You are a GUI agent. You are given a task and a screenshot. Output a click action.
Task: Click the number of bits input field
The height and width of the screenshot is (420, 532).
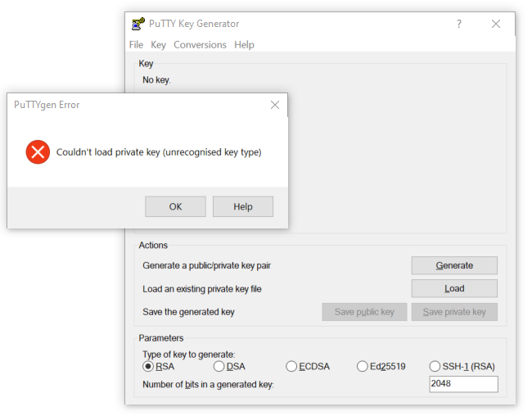coord(463,385)
